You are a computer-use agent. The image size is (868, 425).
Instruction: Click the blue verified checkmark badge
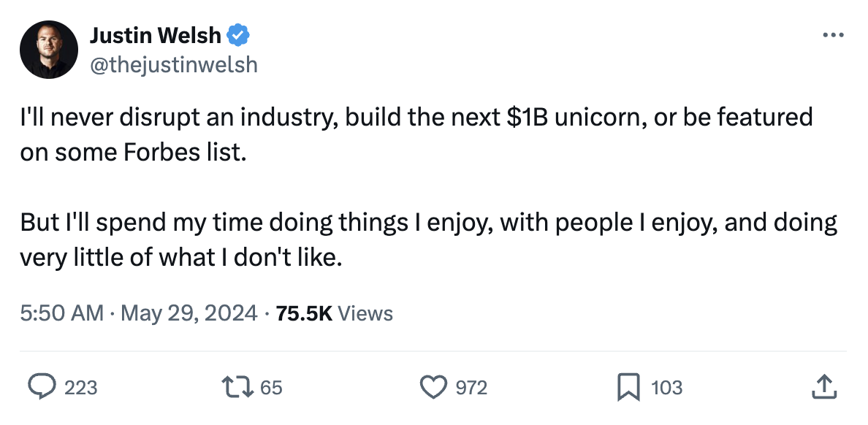[239, 34]
